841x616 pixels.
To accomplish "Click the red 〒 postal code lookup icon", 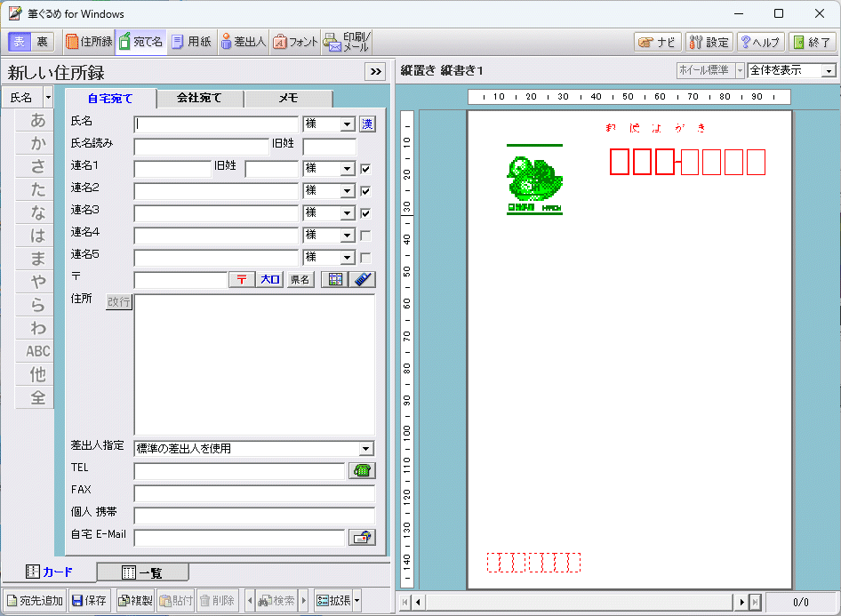I will [x=242, y=279].
